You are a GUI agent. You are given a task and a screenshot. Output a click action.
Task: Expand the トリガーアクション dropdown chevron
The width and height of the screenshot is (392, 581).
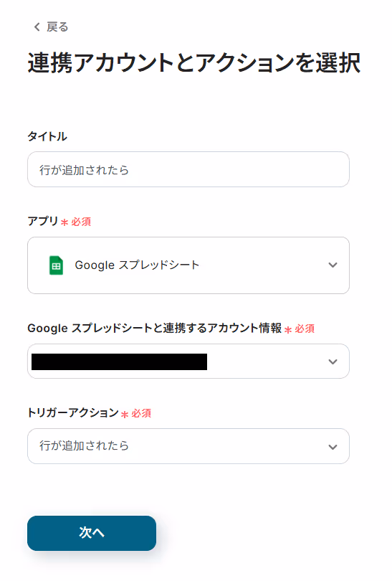pos(333,447)
